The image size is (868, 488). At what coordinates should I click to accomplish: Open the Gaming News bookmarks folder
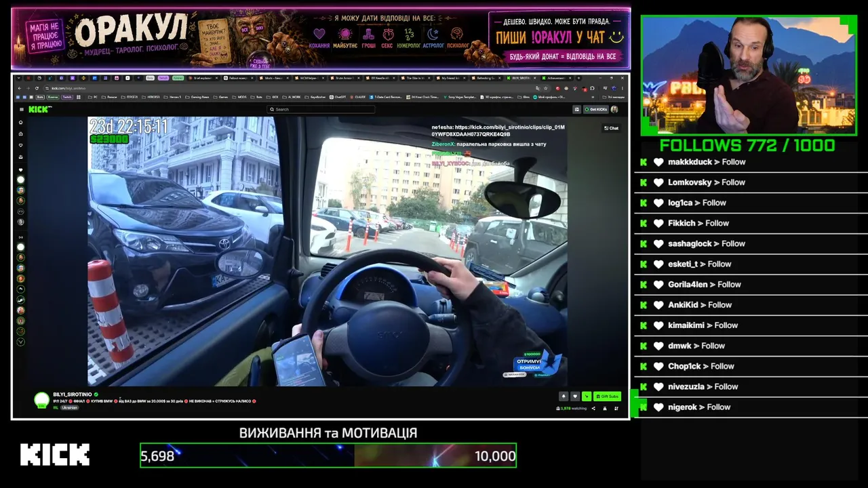(x=197, y=97)
